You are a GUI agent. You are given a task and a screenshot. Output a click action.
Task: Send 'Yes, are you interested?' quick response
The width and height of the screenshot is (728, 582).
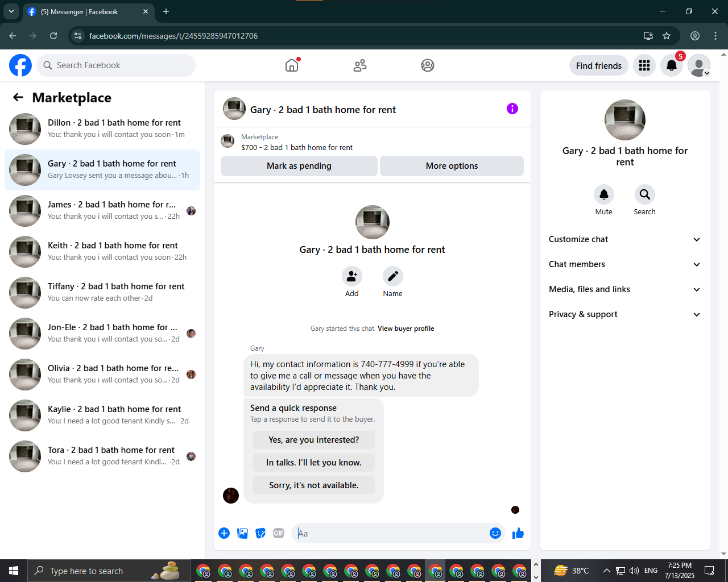click(x=314, y=440)
